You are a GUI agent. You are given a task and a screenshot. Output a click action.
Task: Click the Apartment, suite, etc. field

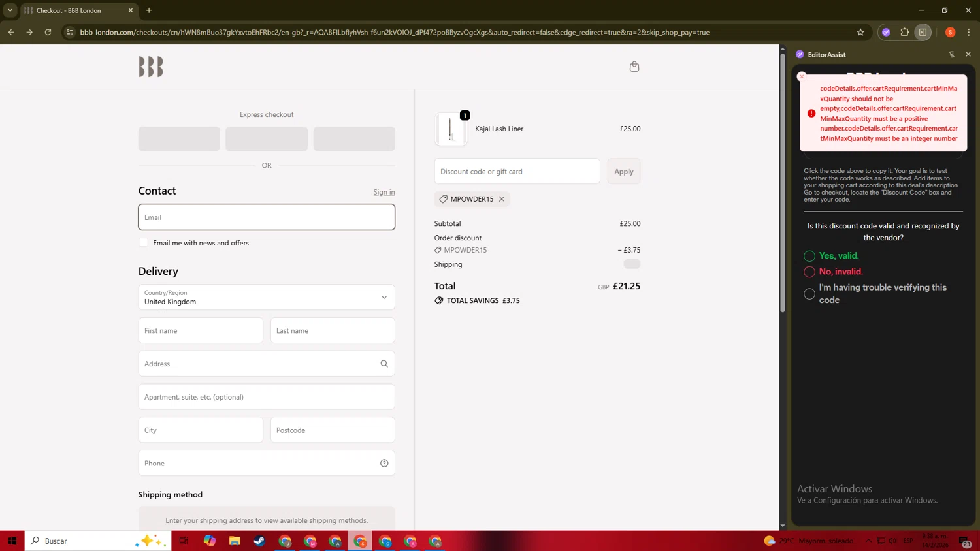pyautogui.click(x=267, y=397)
